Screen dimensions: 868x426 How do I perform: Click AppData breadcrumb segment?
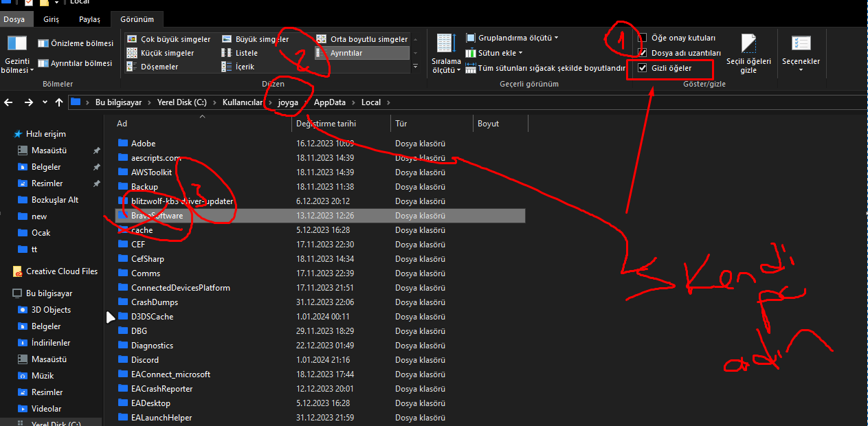330,102
